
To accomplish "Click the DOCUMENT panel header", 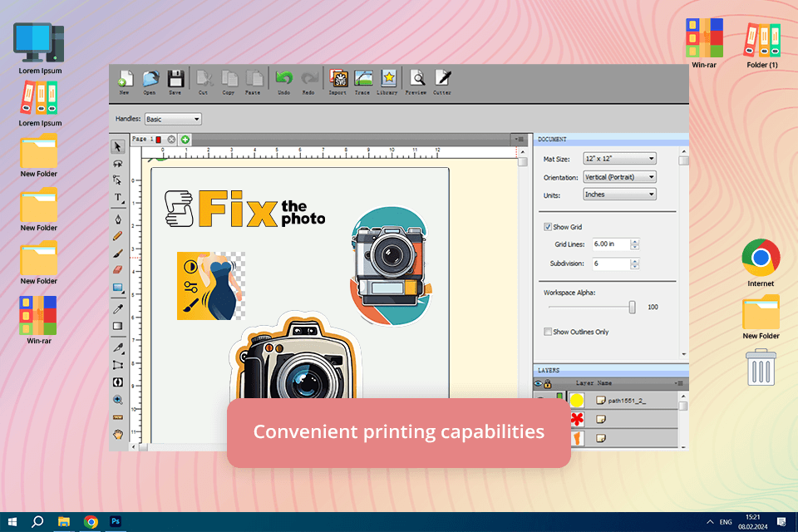I will 611,139.
